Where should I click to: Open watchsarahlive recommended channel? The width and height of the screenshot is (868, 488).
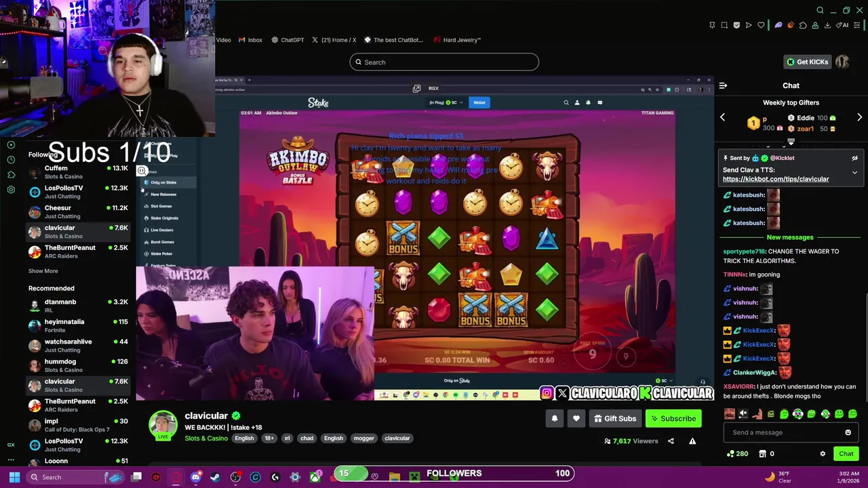coord(78,346)
